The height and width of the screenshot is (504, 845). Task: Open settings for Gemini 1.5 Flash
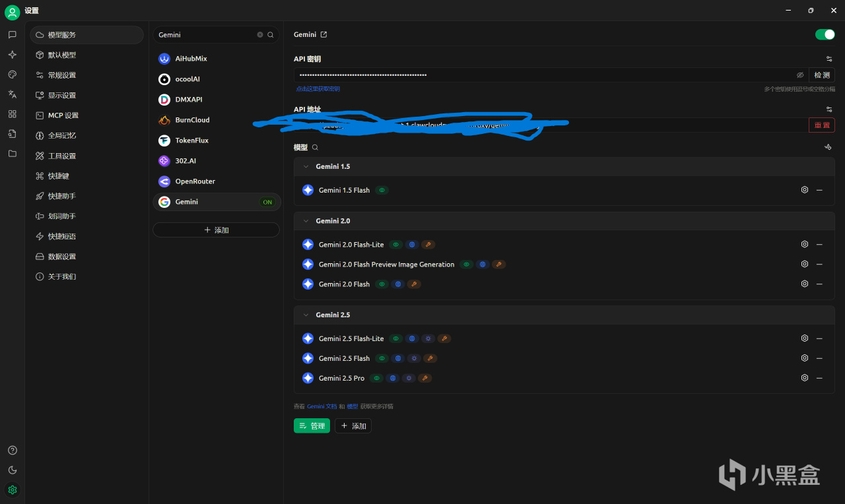click(x=805, y=190)
